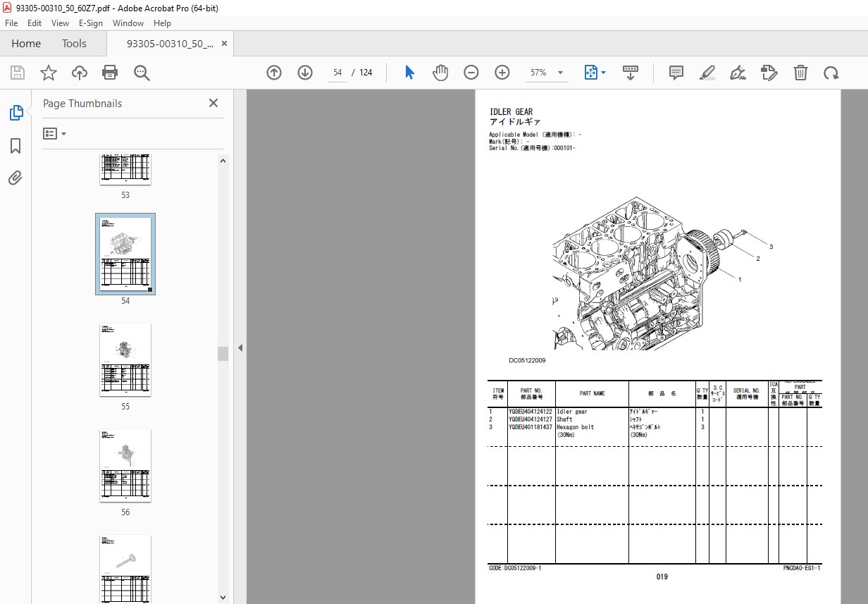Click the thumbnails scrollbar handle
The image size is (868, 604).
pyautogui.click(x=223, y=353)
